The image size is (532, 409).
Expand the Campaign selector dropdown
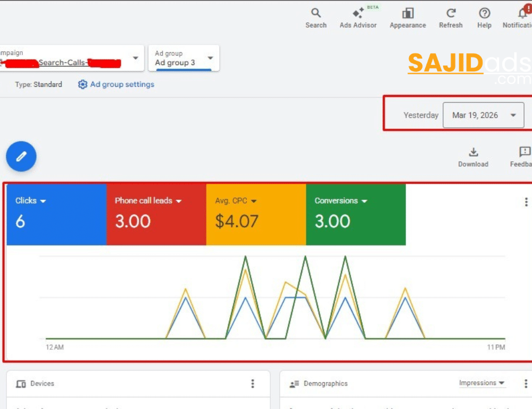coord(135,58)
